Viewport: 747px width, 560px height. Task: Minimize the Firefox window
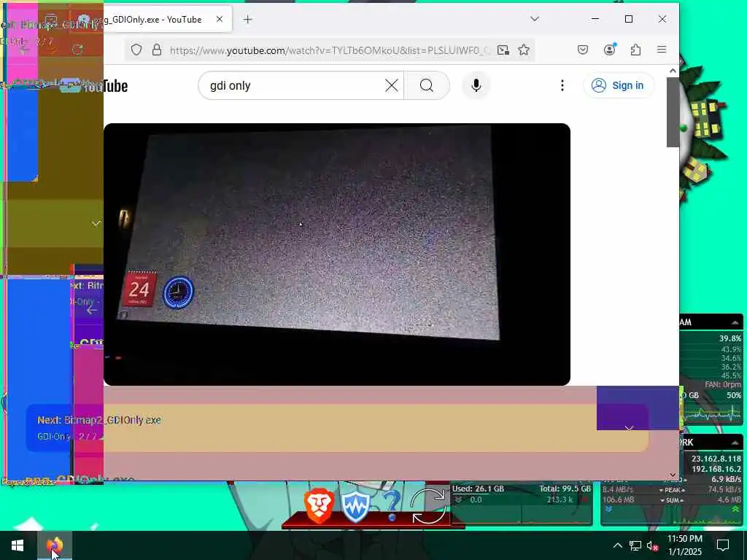click(595, 19)
